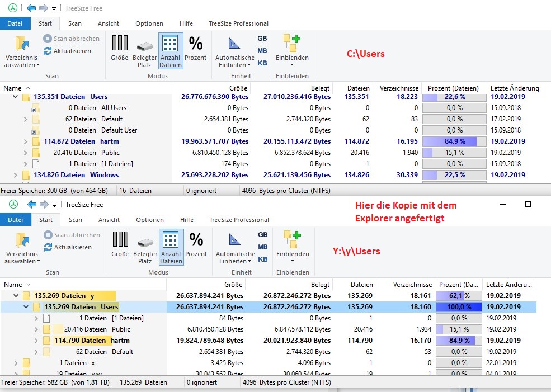Expand Windows folder with 134.826 Dateien
The width and height of the screenshot is (551, 392).
(16, 175)
